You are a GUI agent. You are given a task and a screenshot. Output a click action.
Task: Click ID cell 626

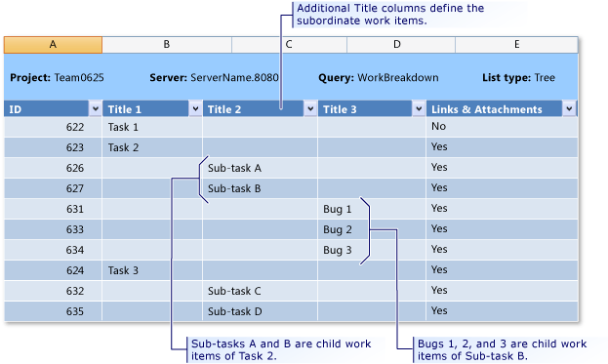click(53, 168)
